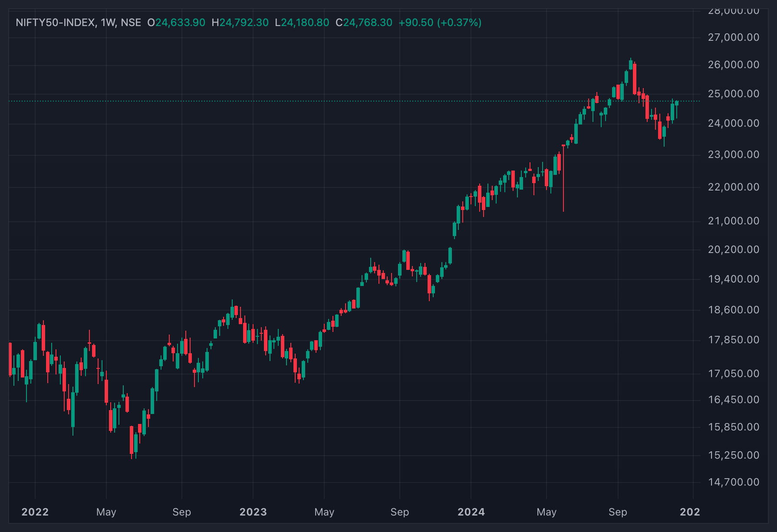777x532 pixels.
Task: Click the 18,600.00 price scale label
Action: pyautogui.click(x=734, y=310)
